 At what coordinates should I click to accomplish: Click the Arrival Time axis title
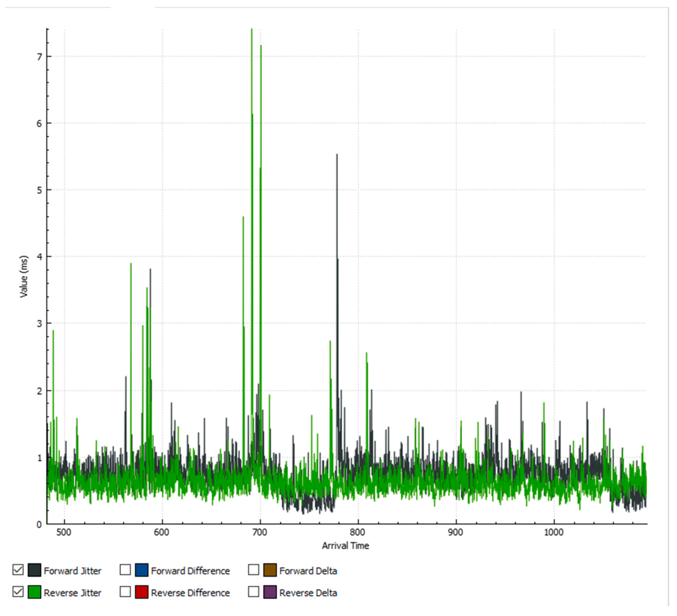tap(345, 546)
